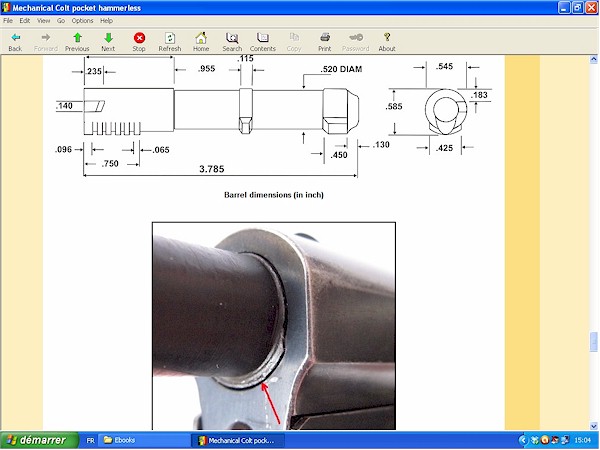Click the 'Barrel dimensions (in inch)' caption
This screenshot has height=450, width=600.
pos(274,195)
